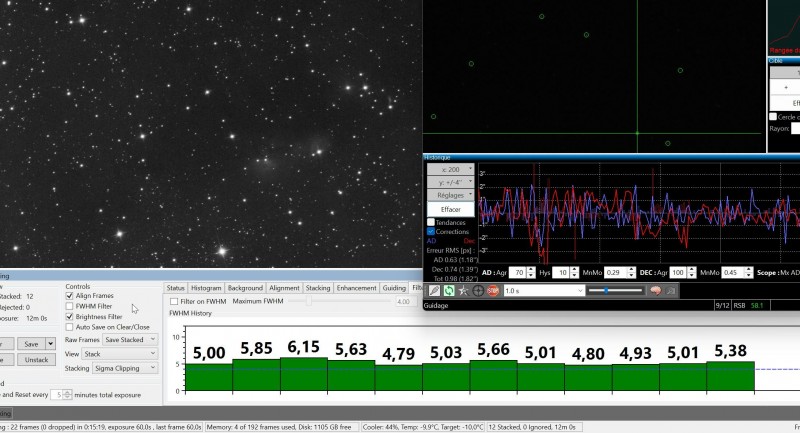Click the 'RSB 58.1' readout in PHD2
Viewport: 800px width, 433px height.
pyautogui.click(x=748, y=305)
